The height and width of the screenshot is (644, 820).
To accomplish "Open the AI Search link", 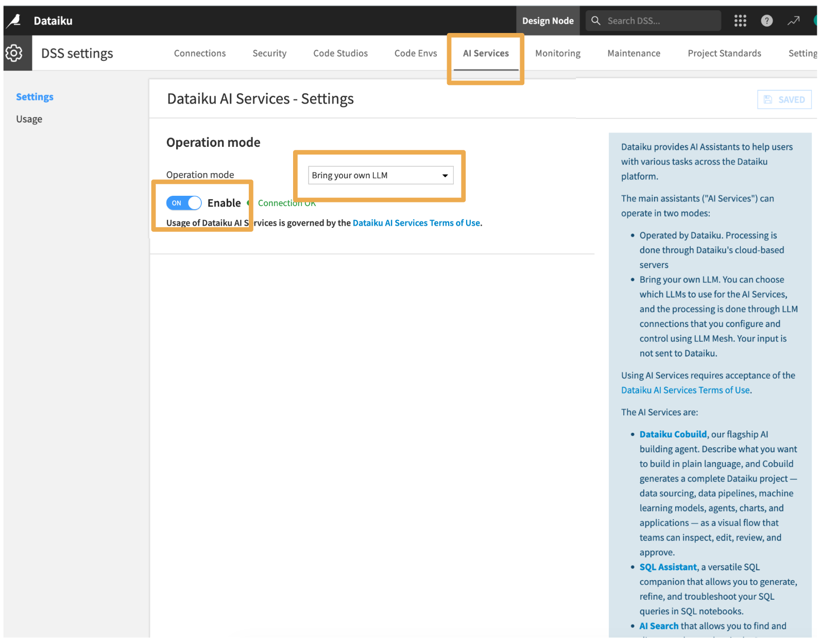I will point(659,626).
